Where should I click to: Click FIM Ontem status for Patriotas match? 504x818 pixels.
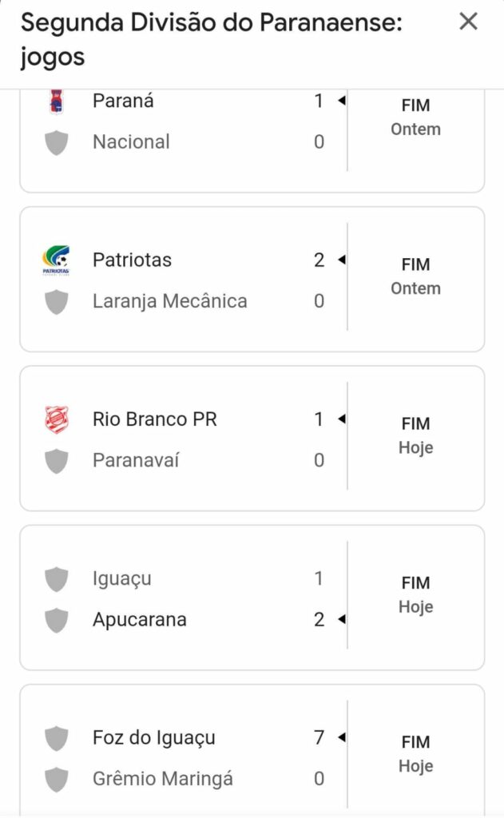(415, 276)
